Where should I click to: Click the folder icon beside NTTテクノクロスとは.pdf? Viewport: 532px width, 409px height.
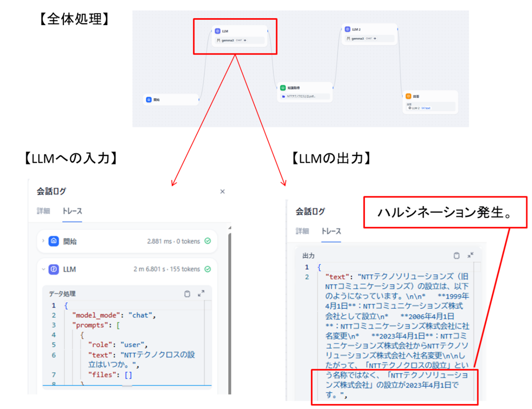pyautogui.click(x=283, y=97)
